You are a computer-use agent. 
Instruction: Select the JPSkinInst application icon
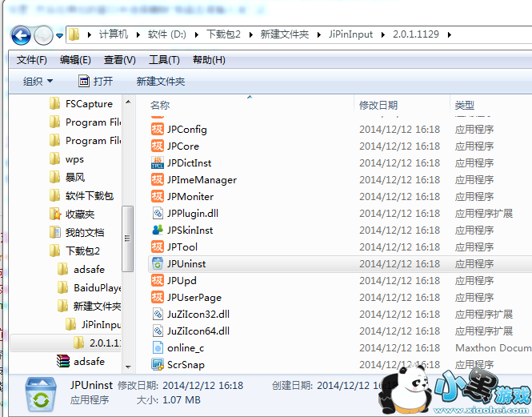158,231
